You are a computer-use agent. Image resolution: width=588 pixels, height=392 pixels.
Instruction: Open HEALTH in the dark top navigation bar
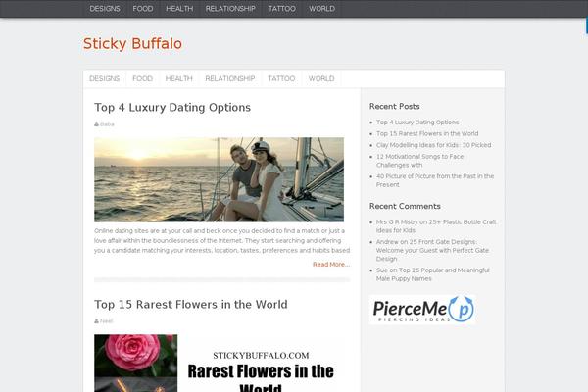pyautogui.click(x=179, y=9)
